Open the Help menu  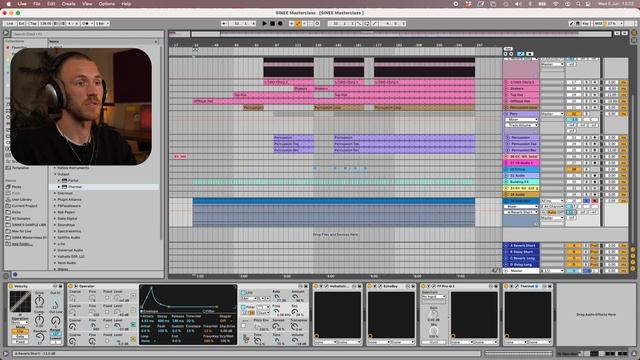tap(126, 4)
